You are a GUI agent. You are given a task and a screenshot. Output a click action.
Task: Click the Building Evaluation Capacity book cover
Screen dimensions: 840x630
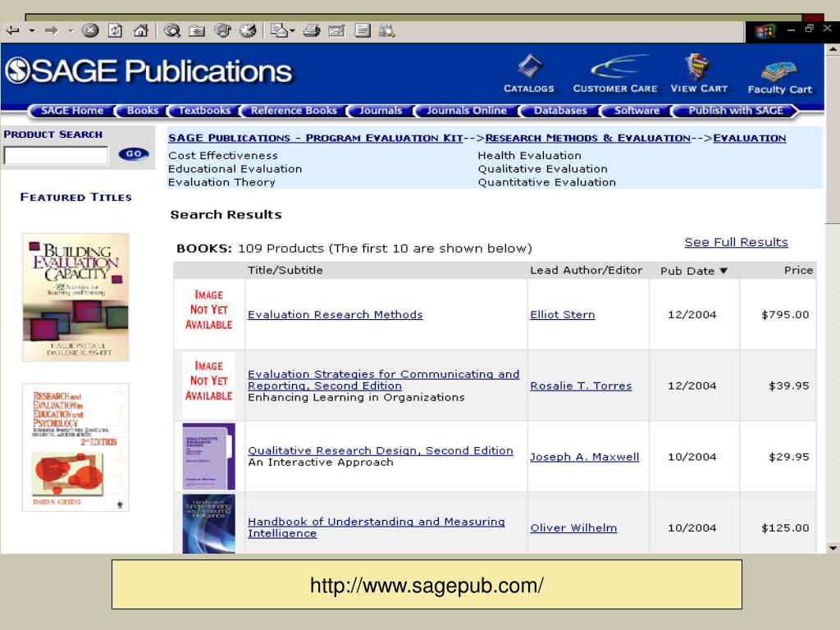(x=75, y=297)
